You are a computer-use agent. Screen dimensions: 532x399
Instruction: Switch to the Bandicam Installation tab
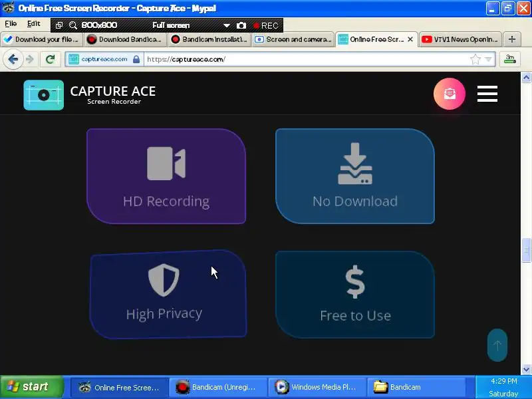209,39
